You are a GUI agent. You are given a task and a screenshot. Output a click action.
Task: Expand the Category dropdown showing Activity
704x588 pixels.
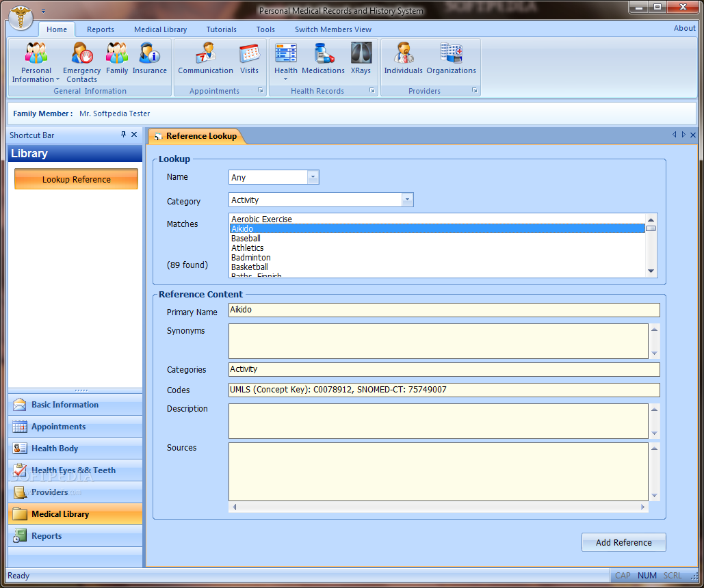point(407,200)
